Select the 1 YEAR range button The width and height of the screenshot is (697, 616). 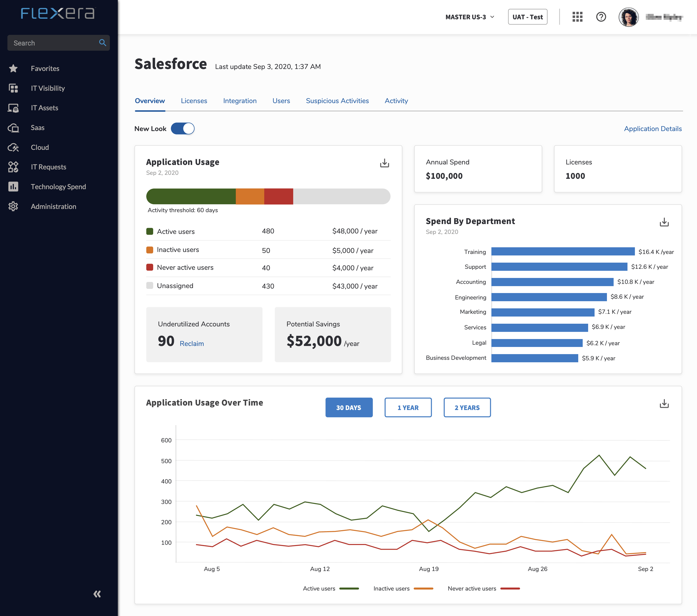[408, 407]
